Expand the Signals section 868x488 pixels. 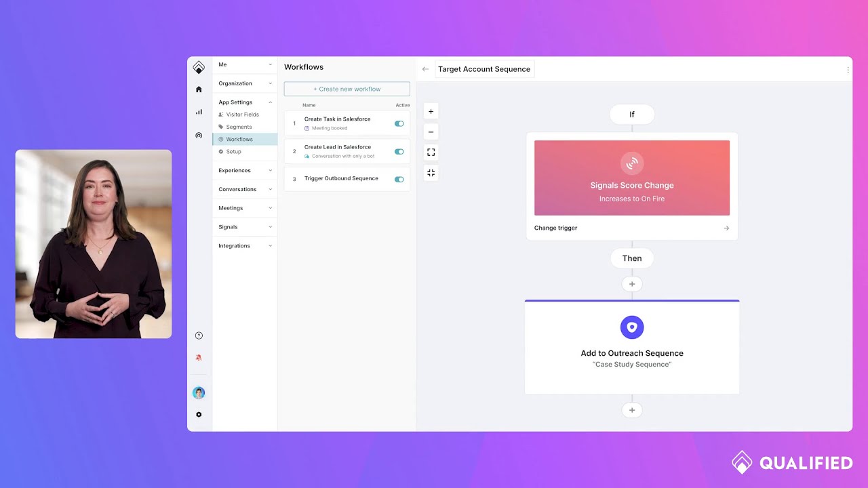[245, 227]
